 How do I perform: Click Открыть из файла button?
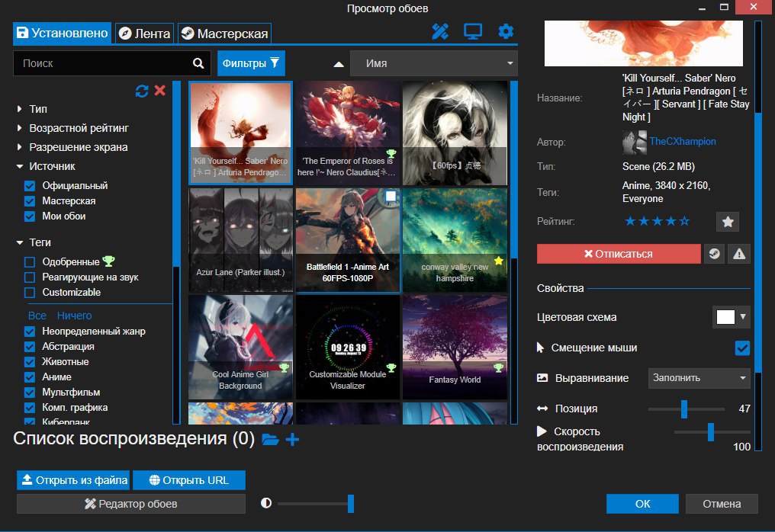(73, 480)
